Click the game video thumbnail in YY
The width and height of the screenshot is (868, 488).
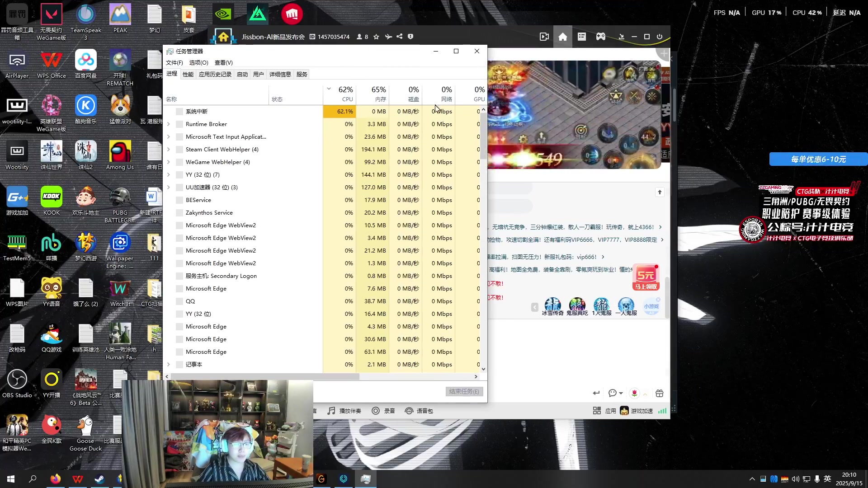coord(574,115)
